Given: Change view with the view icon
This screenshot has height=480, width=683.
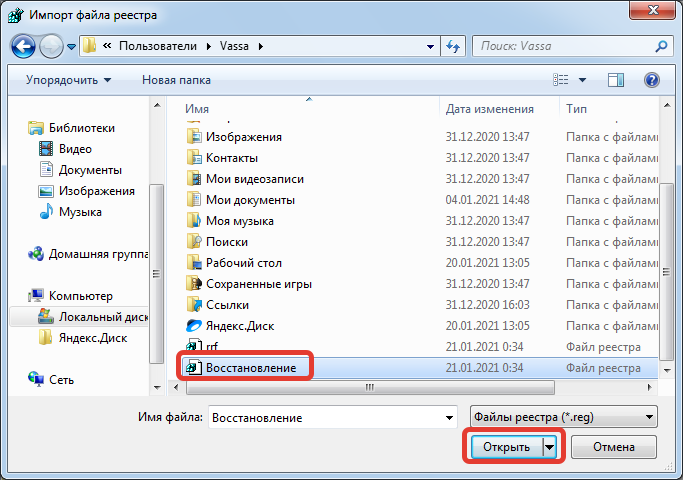Looking at the screenshot, I should 561,80.
